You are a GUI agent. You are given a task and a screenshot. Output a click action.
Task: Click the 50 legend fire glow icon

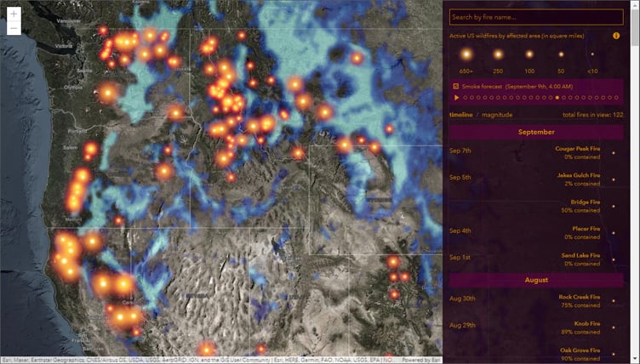coord(561,54)
